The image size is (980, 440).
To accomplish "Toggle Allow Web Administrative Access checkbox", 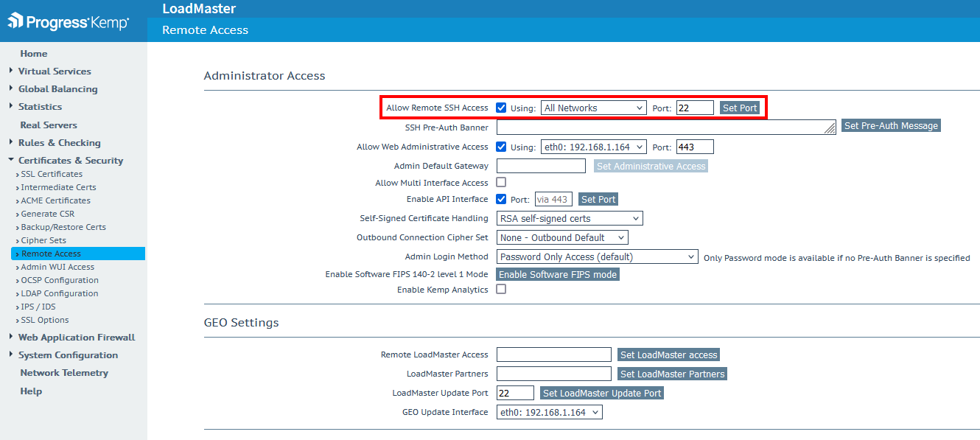I will click(x=501, y=147).
